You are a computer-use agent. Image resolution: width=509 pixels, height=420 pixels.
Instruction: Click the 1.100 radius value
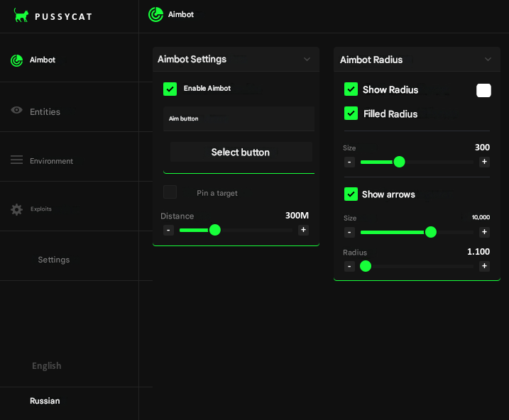tap(478, 252)
